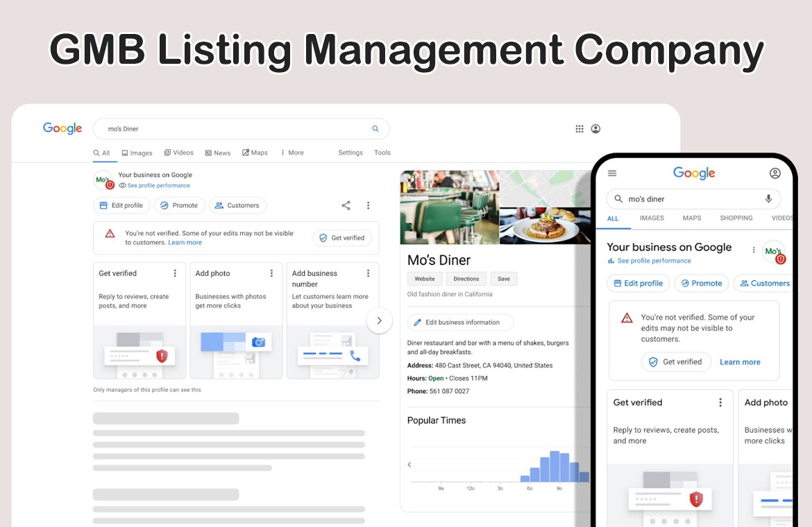Viewport: 812px width, 527px height.
Task: Click Edit business information button
Action: click(460, 322)
